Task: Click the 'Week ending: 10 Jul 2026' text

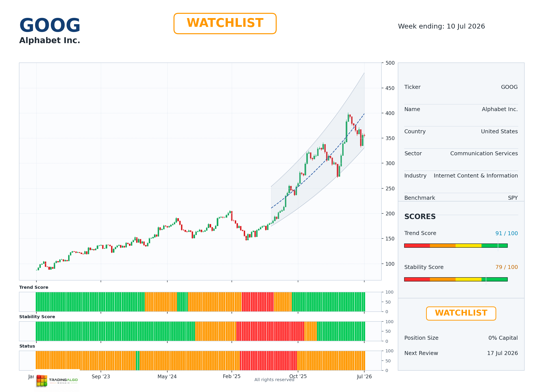Action: [441, 26]
